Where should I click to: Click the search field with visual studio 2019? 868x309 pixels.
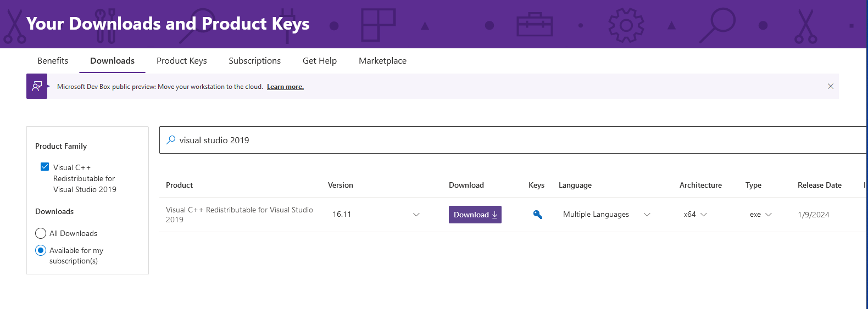tap(513, 140)
